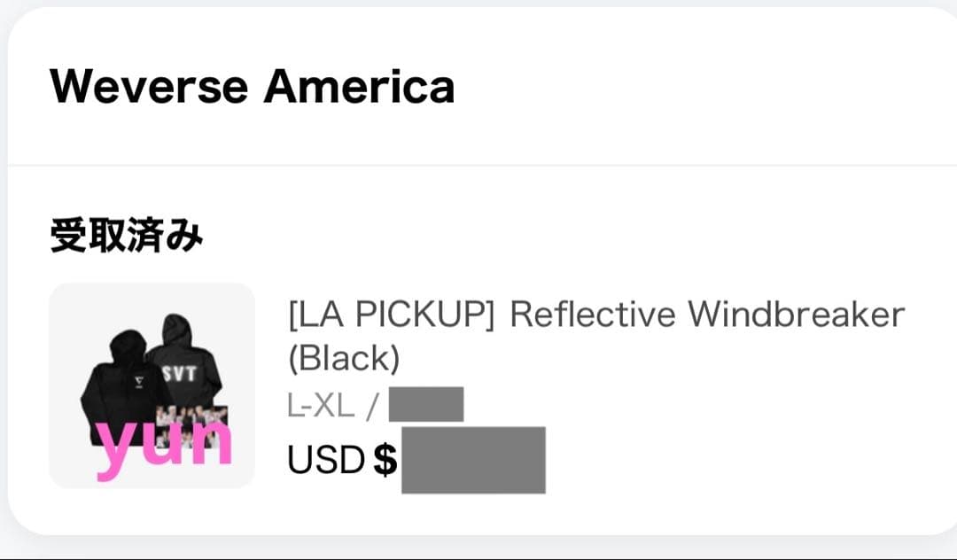The height and width of the screenshot is (560, 957).
Task: Click the slash separator after L-XL
Action: [x=372, y=406]
